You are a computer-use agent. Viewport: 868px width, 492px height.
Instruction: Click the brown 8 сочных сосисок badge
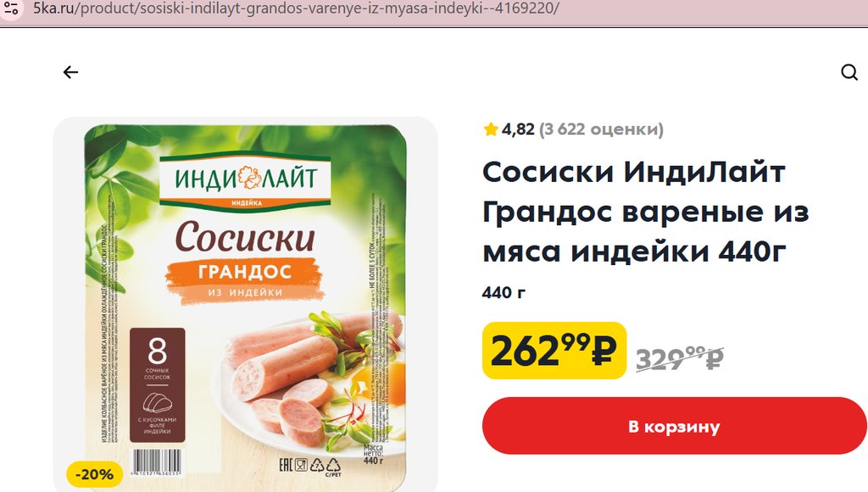click(157, 384)
